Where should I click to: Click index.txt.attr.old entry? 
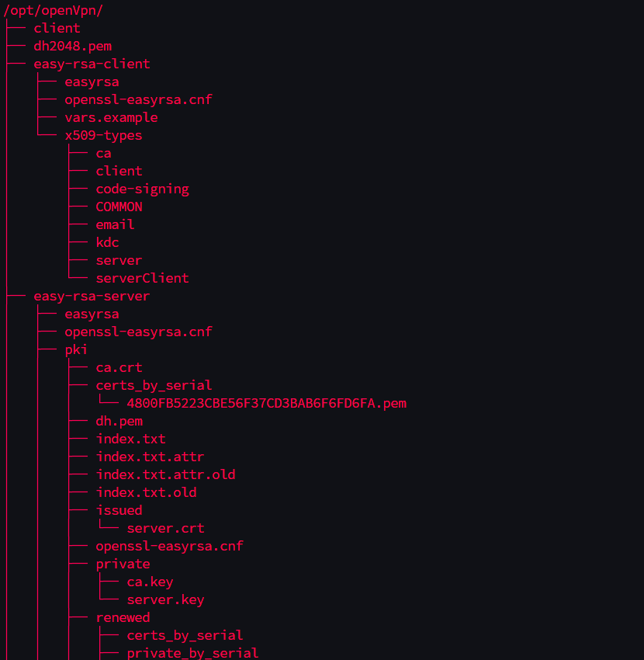coord(165,474)
